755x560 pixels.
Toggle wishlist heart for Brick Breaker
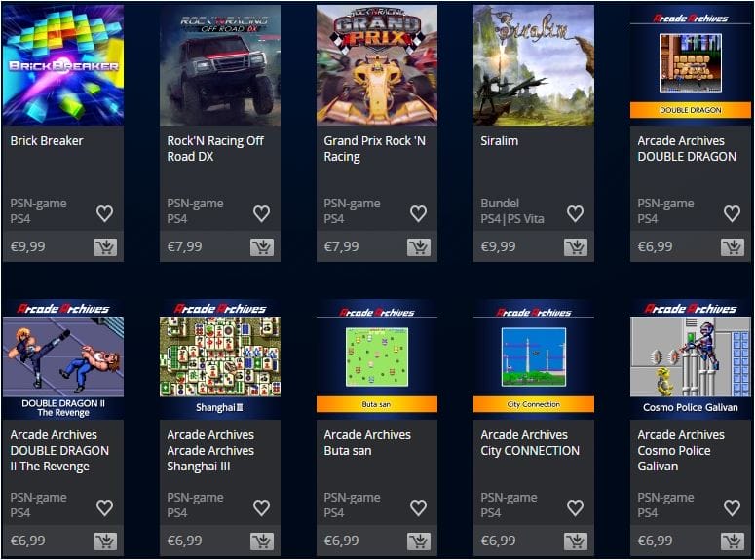point(104,213)
